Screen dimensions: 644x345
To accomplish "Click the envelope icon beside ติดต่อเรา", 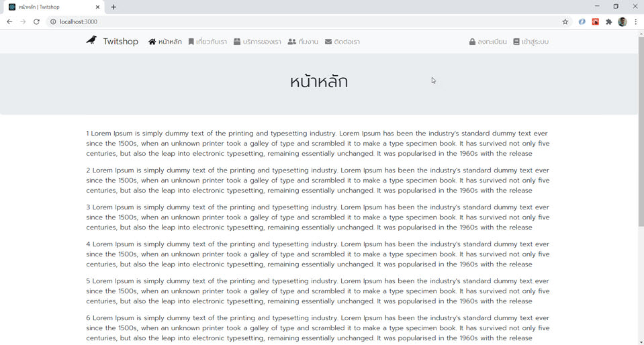I will click(328, 42).
